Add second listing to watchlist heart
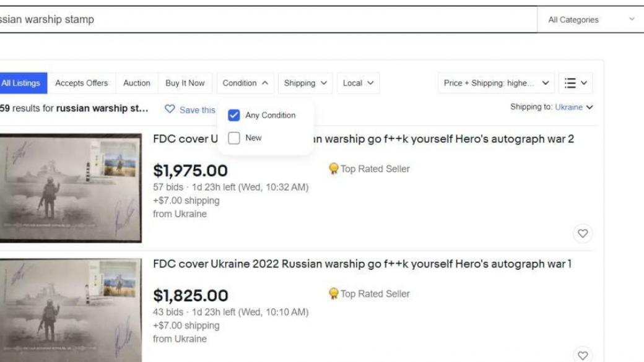The image size is (644, 362). pyautogui.click(x=582, y=355)
